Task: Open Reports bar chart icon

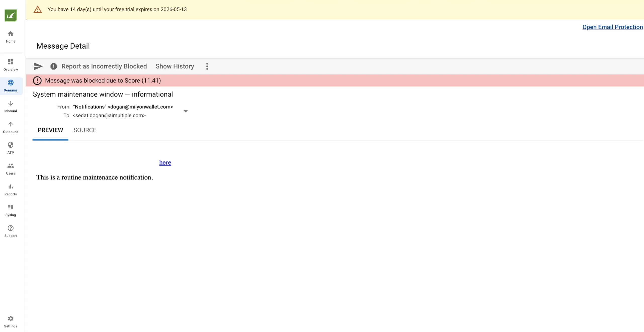Action: [x=11, y=187]
